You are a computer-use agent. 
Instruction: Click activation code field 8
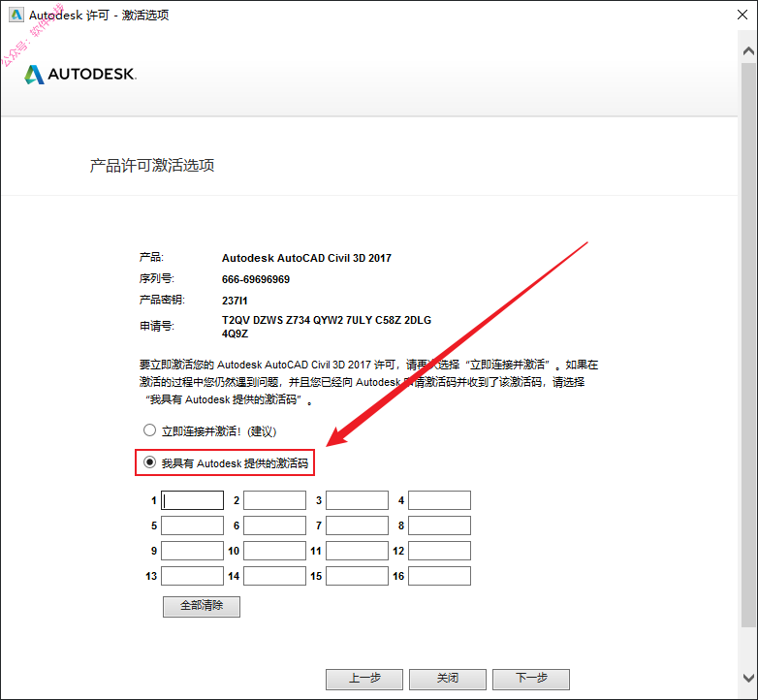coord(439,525)
